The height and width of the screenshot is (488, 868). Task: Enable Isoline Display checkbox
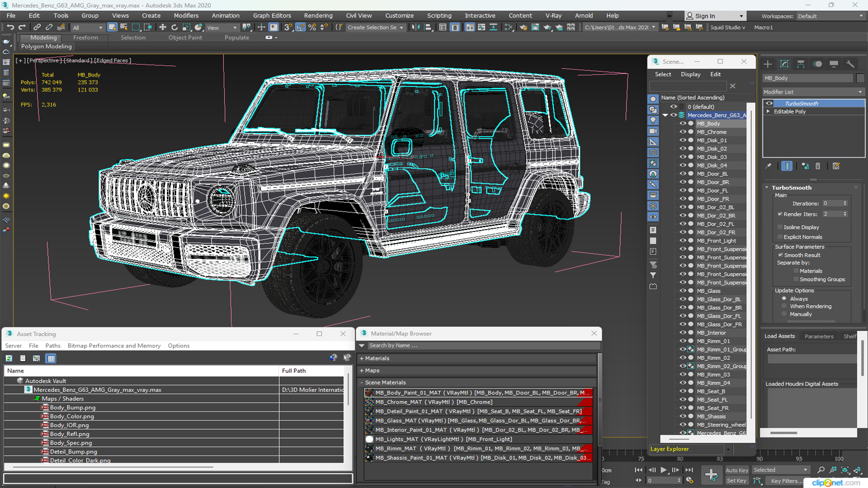780,227
